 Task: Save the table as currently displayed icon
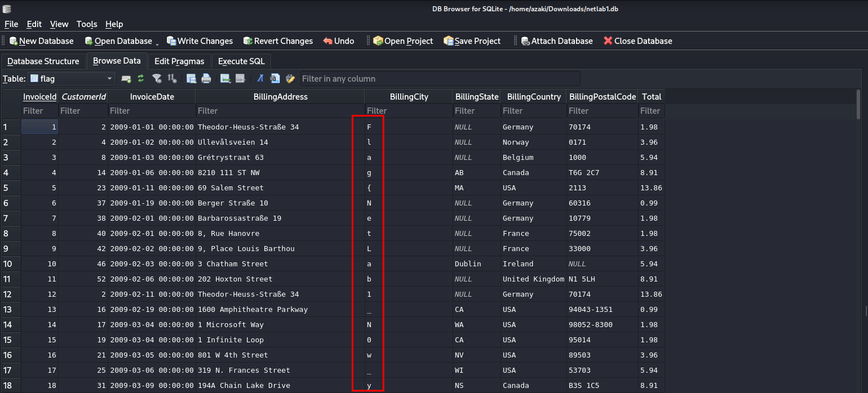pyautogui.click(x=191, y=79)
